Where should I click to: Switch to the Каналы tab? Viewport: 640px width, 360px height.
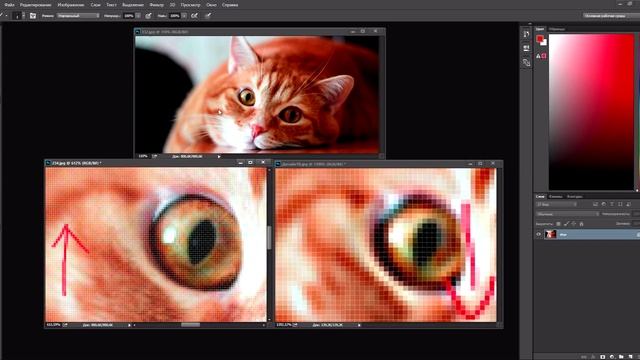click(x=556, y=196)
